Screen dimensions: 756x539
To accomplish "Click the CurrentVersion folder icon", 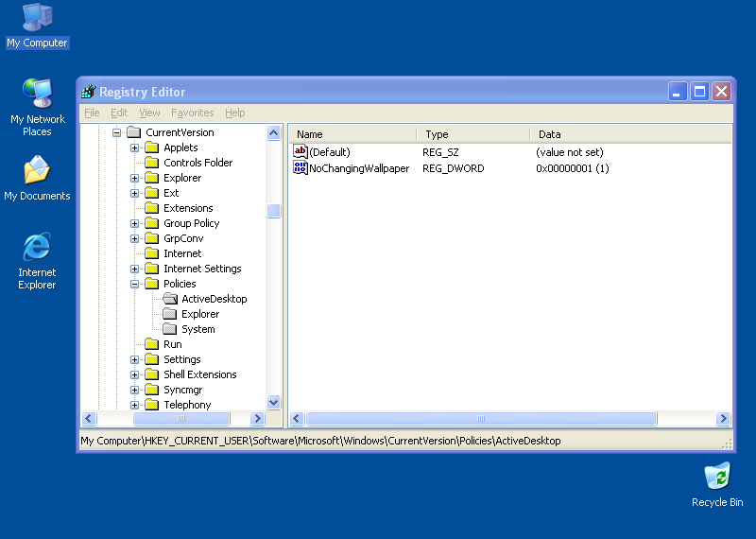I will tap(133, 132).
